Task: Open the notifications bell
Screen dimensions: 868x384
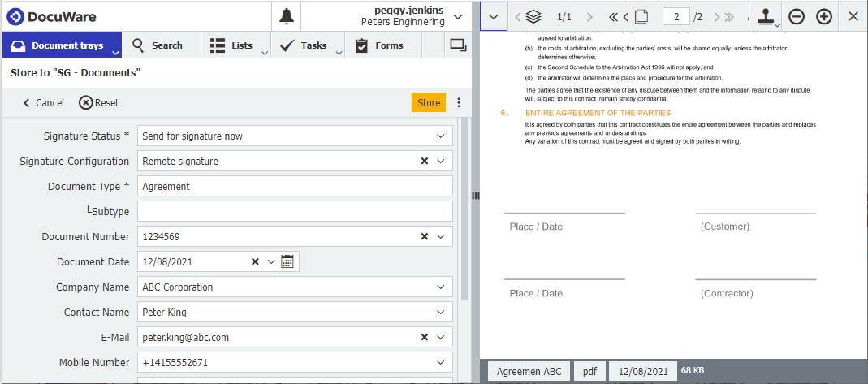Action: tap(286, 16)
